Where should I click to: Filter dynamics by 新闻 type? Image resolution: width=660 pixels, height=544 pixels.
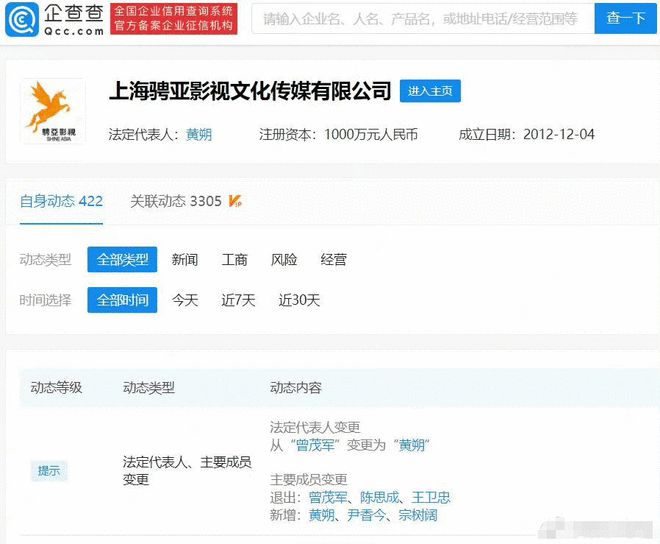pos(185,260)
